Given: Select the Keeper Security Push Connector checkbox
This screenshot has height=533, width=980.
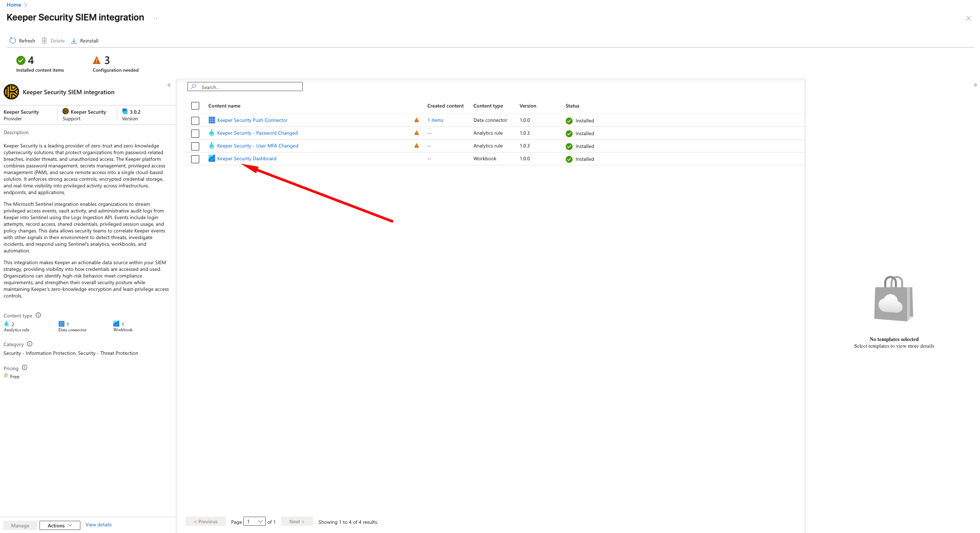Looking at the screenshot, I should tap(195, 121).
